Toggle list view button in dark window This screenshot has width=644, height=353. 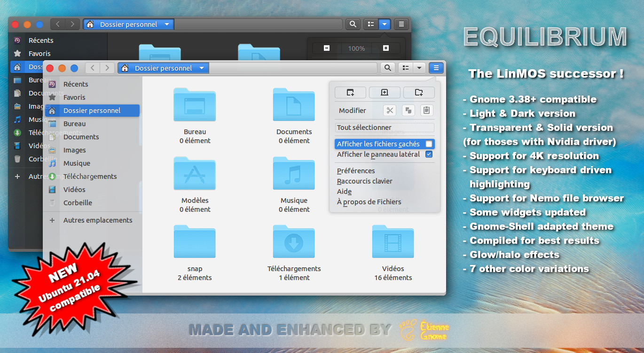[370, 24]
